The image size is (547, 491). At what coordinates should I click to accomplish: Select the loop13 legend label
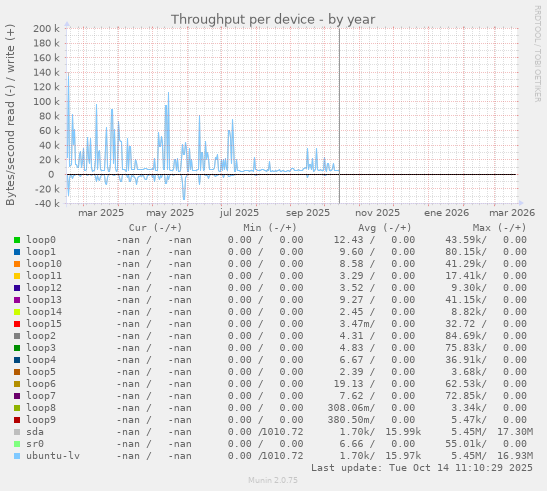click(x=44, y=300)
